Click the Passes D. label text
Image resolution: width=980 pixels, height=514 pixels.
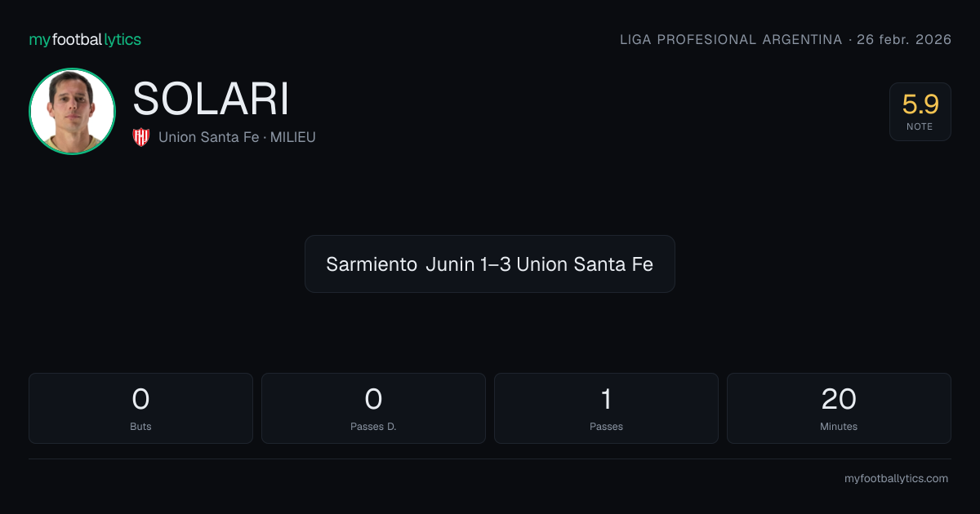click(x=373, y=427)
